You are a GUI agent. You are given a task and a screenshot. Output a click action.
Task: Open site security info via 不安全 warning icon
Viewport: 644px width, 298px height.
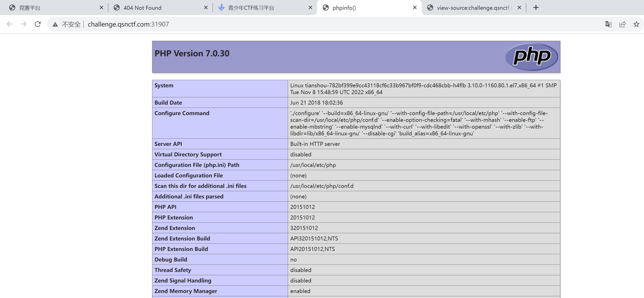[55, 24]
